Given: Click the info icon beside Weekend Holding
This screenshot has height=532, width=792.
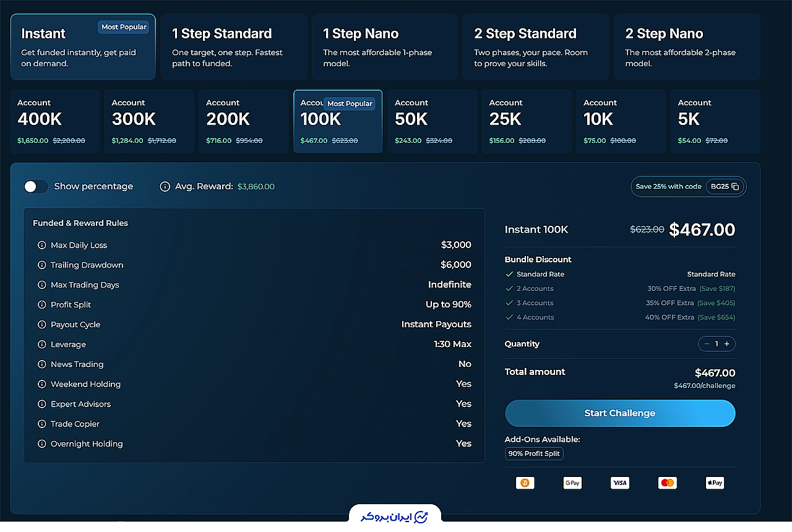Looking at the screenshot, I should pyautogui.click(x=42, y=384).
